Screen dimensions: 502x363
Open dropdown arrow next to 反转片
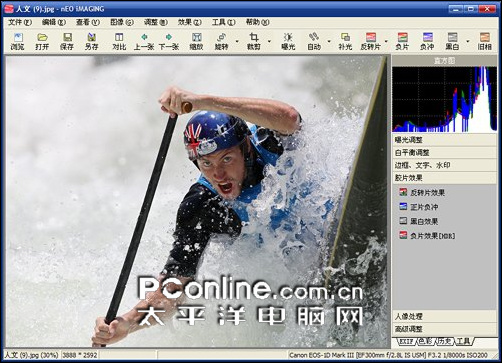pos(386,42)
